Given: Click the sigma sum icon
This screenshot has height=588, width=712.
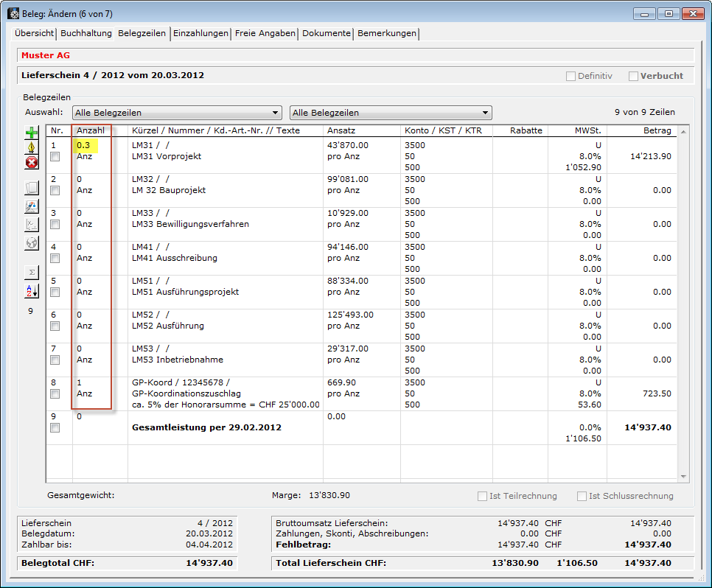Looking at the screenshot, I should point(32,273).
